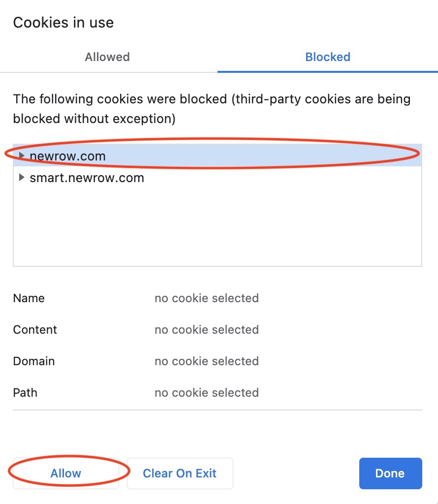Select the smart.newrow.com entry text
Screen dimensions: 438x504
tap(87, 178)
